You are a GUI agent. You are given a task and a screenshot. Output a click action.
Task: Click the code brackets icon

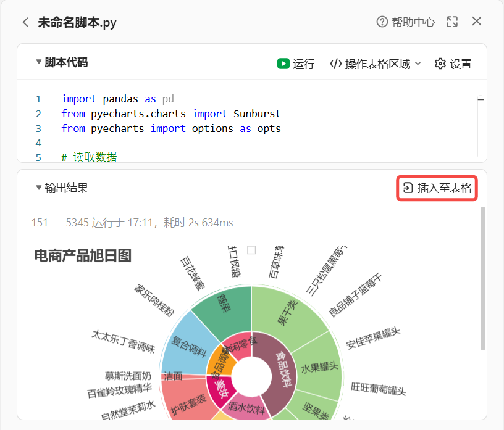(336, 64)
